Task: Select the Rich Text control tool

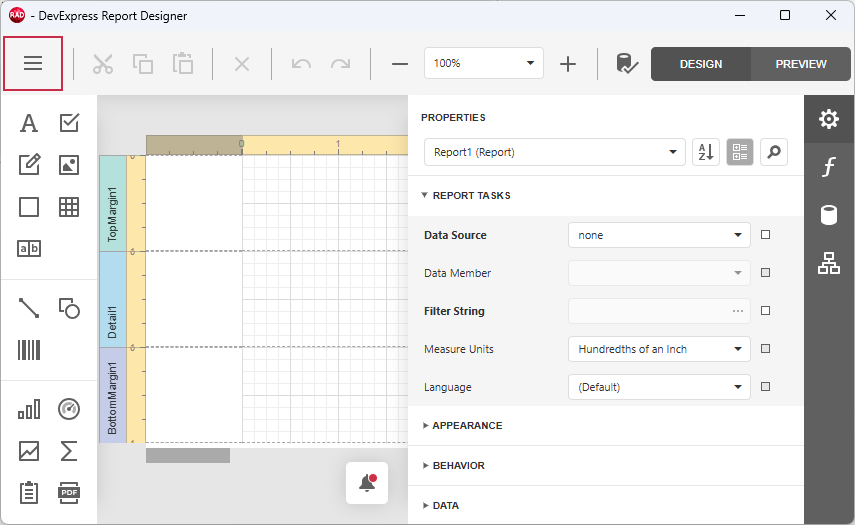Action: click(29, 165)
